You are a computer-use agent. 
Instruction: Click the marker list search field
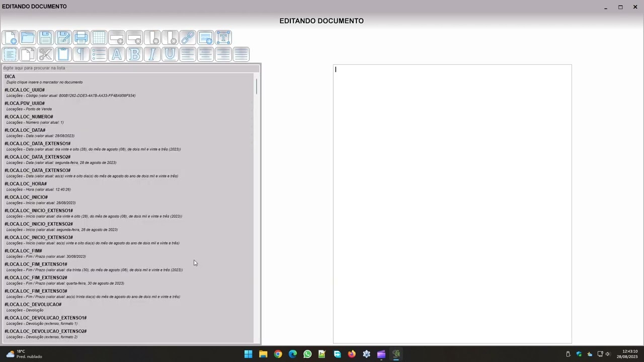[x=131, y=68]
